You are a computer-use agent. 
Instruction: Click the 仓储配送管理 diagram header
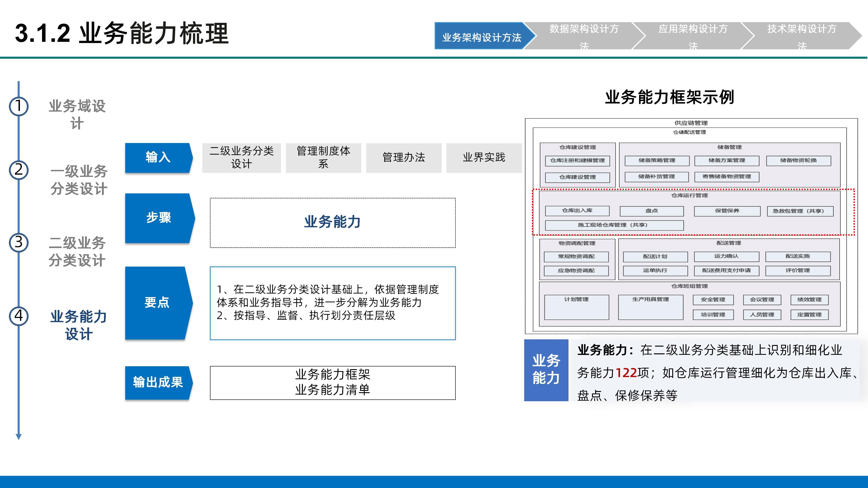point(689,132)
